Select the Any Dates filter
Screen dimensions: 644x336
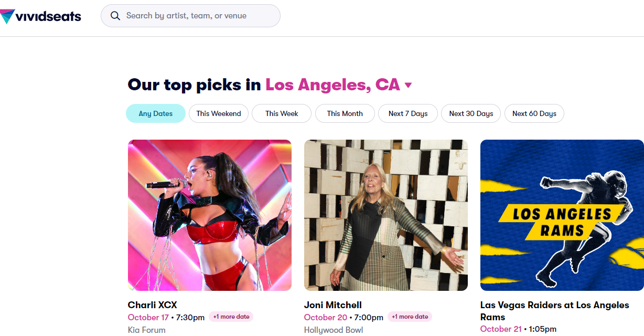(156, 113)
